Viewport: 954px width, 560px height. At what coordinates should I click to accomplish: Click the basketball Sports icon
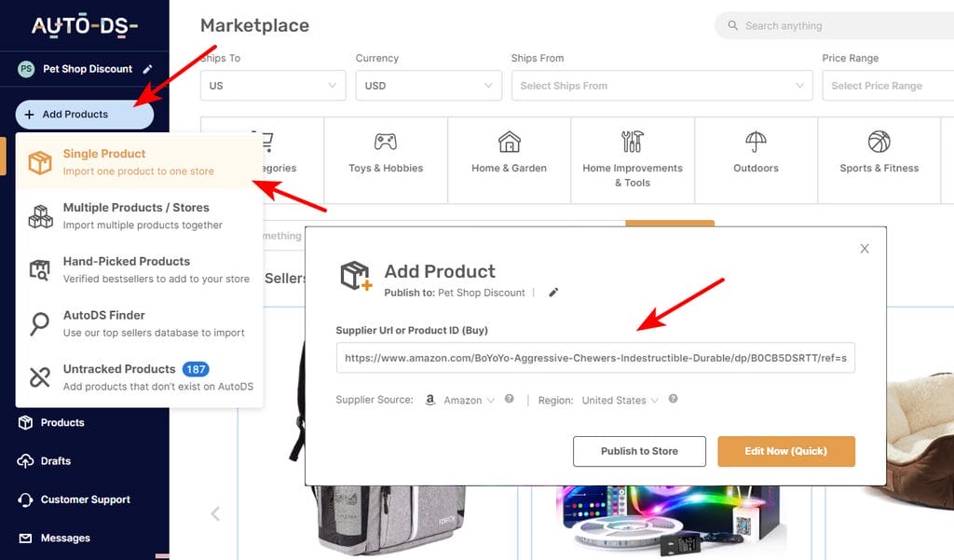coord(879,142)
